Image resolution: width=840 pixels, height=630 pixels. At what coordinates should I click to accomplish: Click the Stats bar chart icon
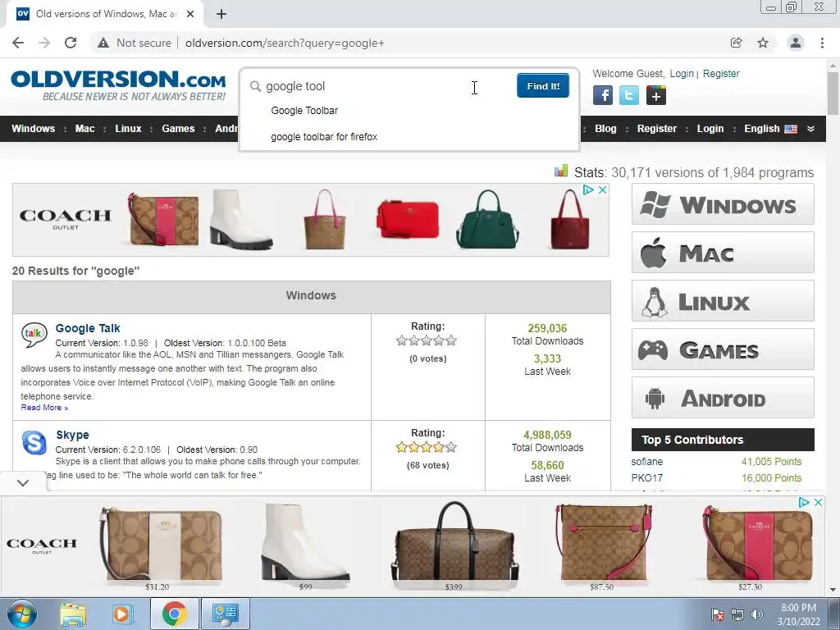click(x=561, y=171)
